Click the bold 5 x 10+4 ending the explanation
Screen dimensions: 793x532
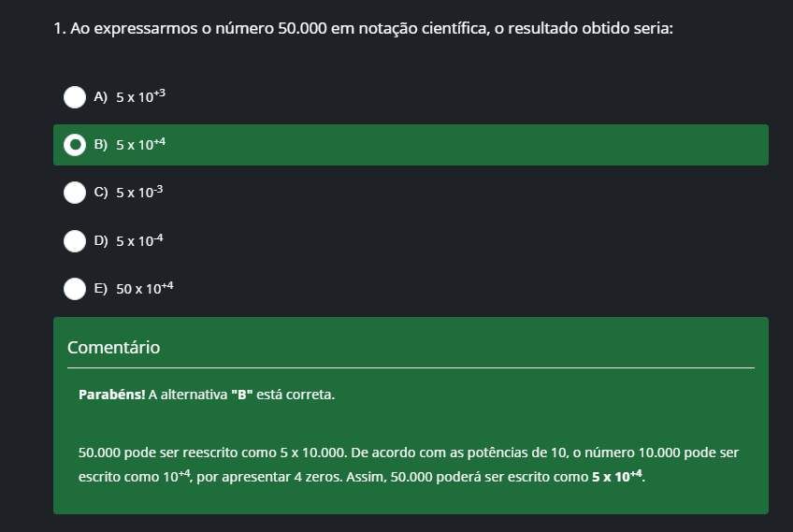(617, 476)
